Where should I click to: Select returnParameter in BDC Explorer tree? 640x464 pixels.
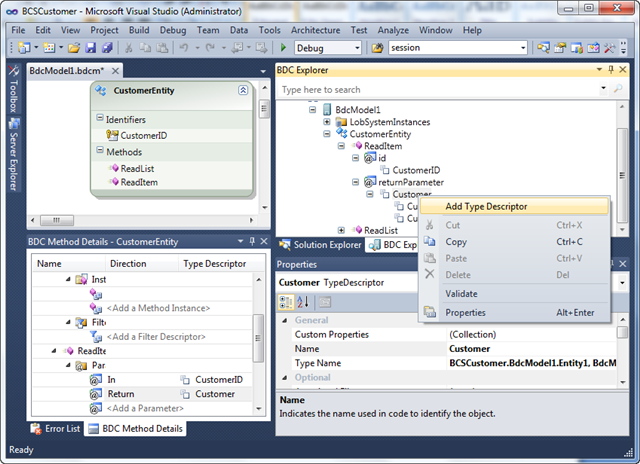411,182
